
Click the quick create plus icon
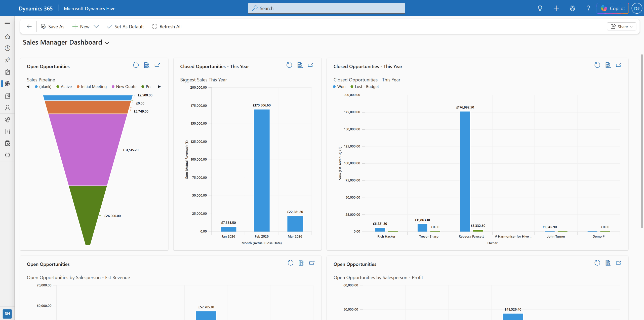(556, 8)
